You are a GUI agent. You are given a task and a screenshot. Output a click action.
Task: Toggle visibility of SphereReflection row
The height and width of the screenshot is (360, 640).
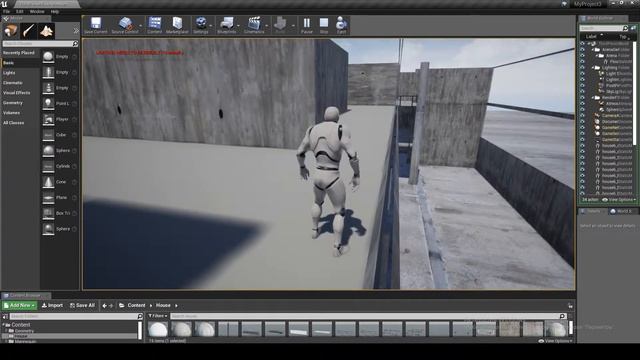tap(582, 109)
